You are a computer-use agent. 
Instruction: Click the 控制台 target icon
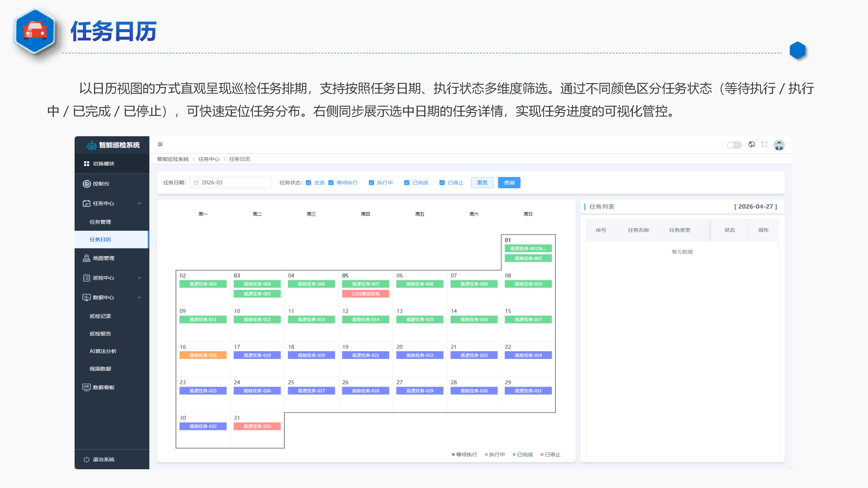tap(87, 183)
